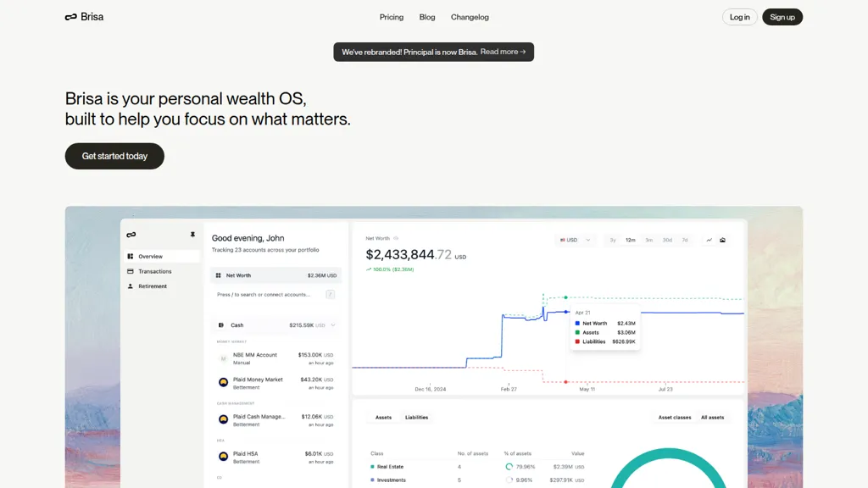868x488 pixels.
Task: Click the red Liabilities point on chart
Action: click(x=565, y=382)
